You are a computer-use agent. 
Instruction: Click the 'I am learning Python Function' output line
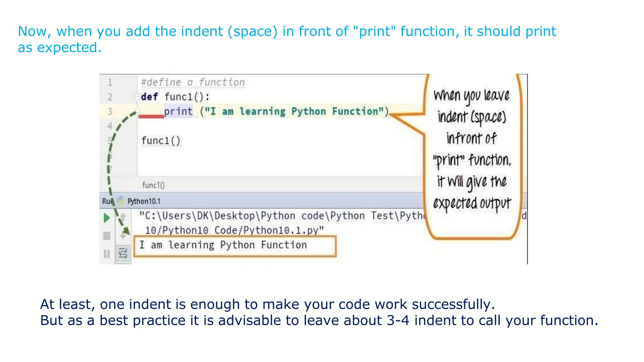click(x=223, y=245)
